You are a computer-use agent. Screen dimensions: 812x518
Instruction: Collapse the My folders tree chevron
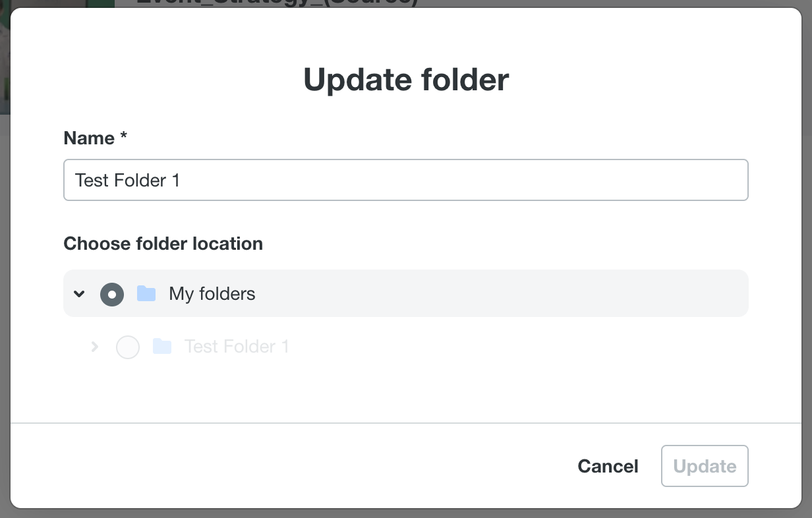[x=79, y=294]
